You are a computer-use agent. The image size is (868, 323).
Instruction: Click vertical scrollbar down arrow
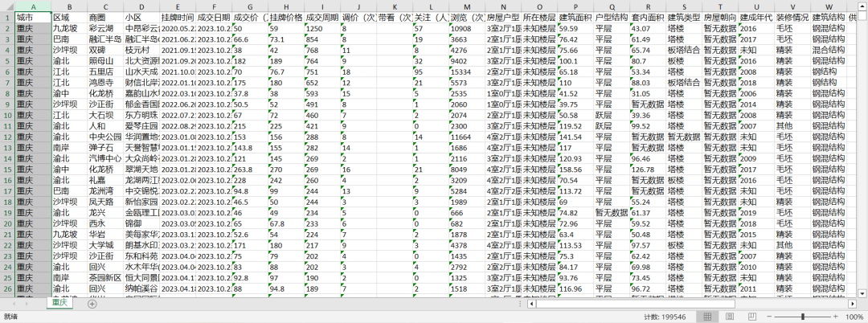(863, 292)
